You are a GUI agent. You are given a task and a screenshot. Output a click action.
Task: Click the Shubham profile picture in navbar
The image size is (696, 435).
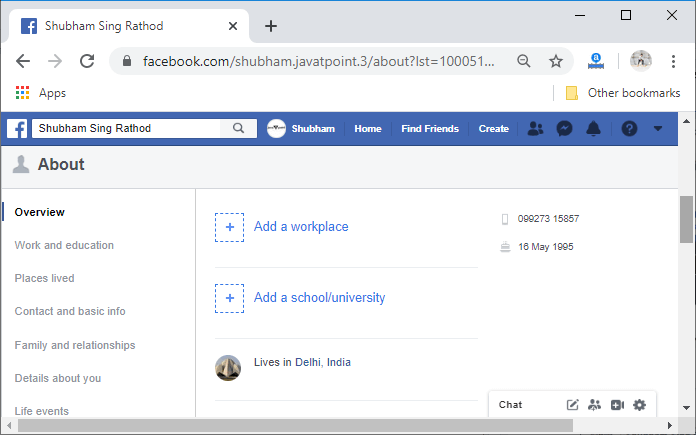click(x=276, y=129)
